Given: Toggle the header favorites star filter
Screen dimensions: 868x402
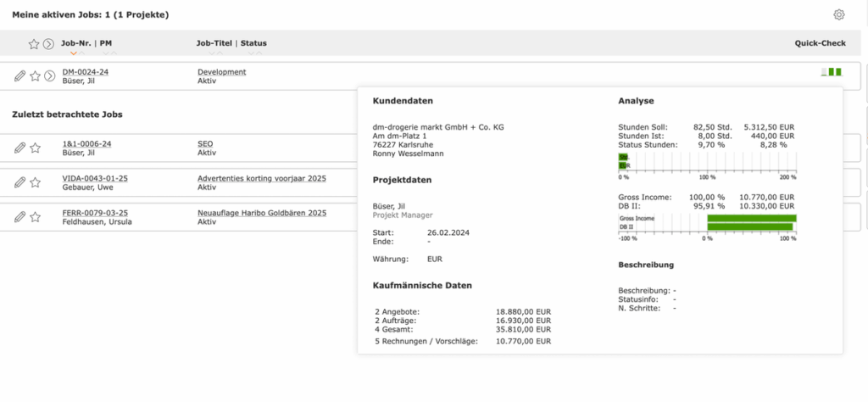Looking at the screenshot, I should click(x=34, y=44).
